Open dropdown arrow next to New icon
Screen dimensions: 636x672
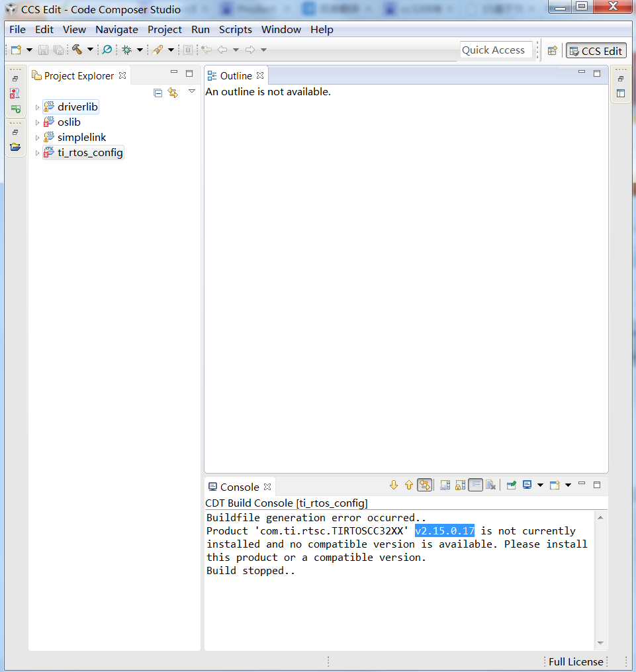(29, 50)
